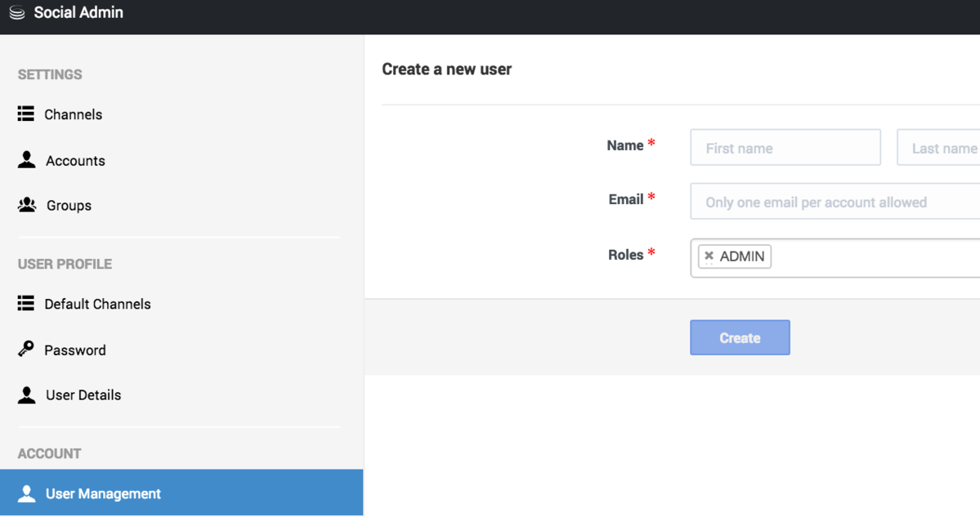Screen dimensions: 980x517
Task: Click the 'Create a new user' heading
Action: 447,69
